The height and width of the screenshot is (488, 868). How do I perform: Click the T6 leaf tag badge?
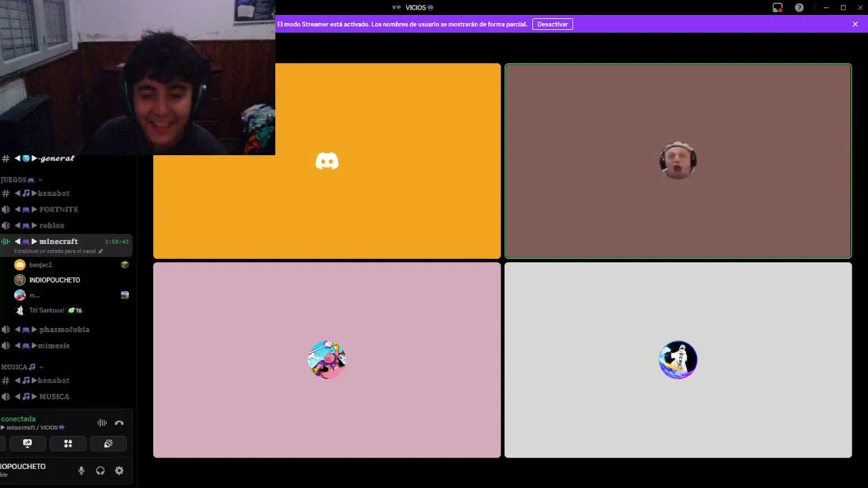point(75,310)
